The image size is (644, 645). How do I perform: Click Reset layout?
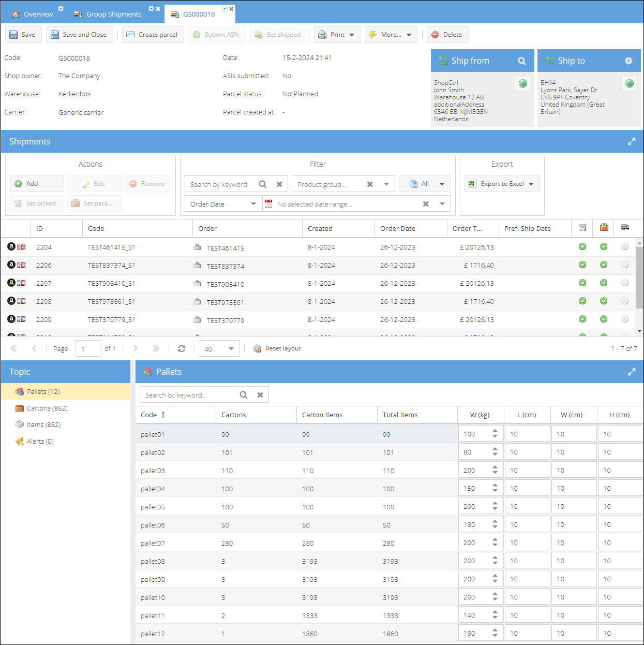point(277,348)
